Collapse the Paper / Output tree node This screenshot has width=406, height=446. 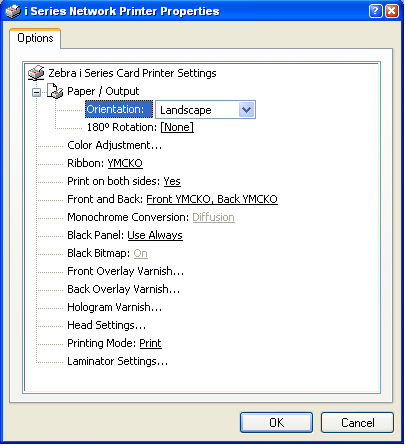(37, 92)
